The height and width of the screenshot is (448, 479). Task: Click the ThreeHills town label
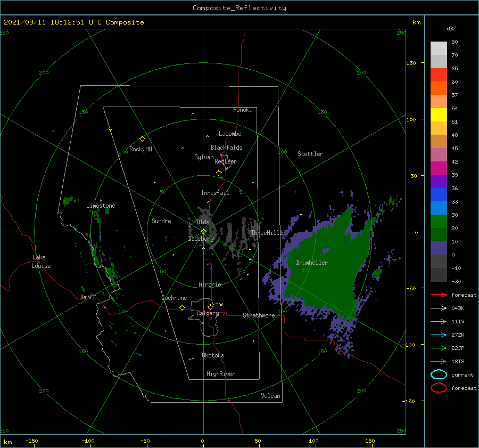[x=267, y=233]
